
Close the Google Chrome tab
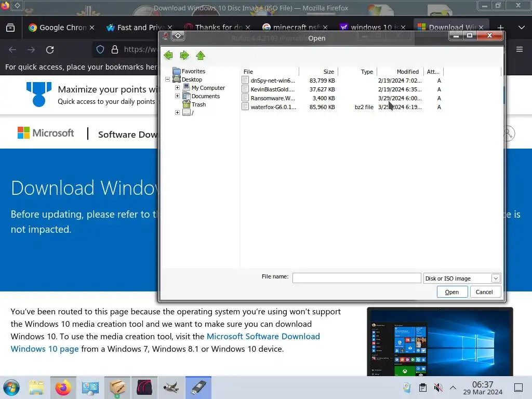point(92,28)
